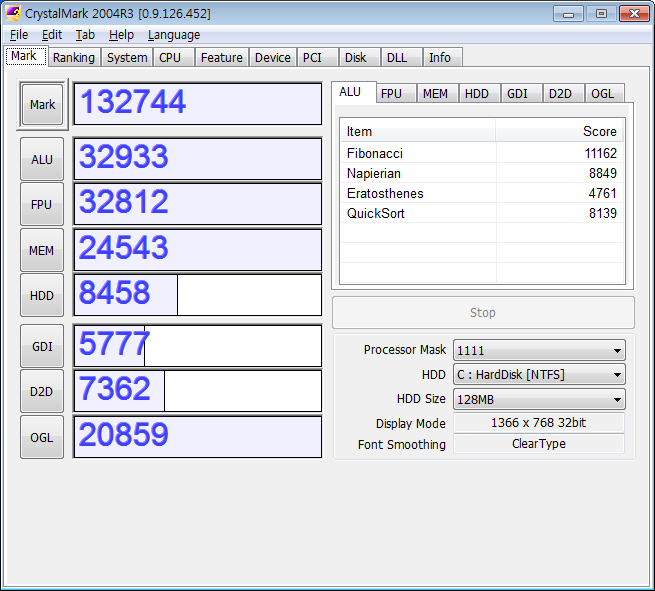Image resolution: width=655 pixels, height=591 pixels.
Task: Show MEM details tab in results panel
Action: pyautogui.click(x=437, y=94)
